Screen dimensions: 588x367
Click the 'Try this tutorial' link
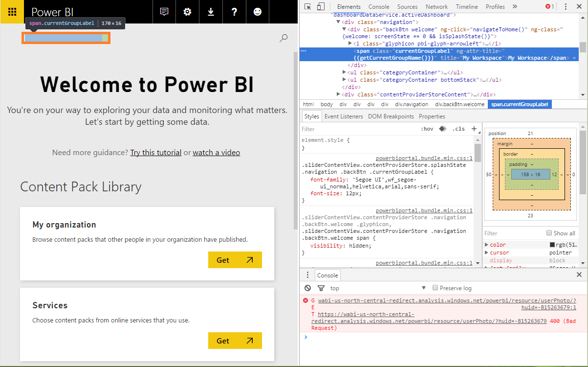click(x=156, y=153)
